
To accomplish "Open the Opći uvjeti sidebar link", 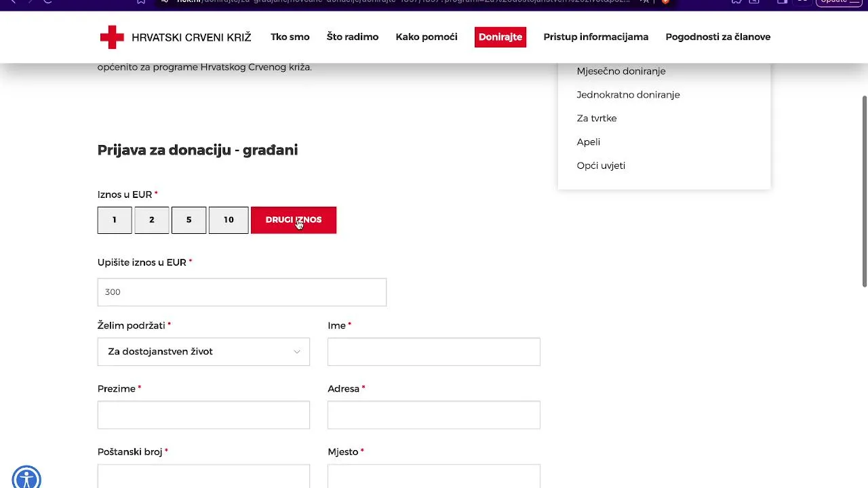I will click(x=601, y=166).
